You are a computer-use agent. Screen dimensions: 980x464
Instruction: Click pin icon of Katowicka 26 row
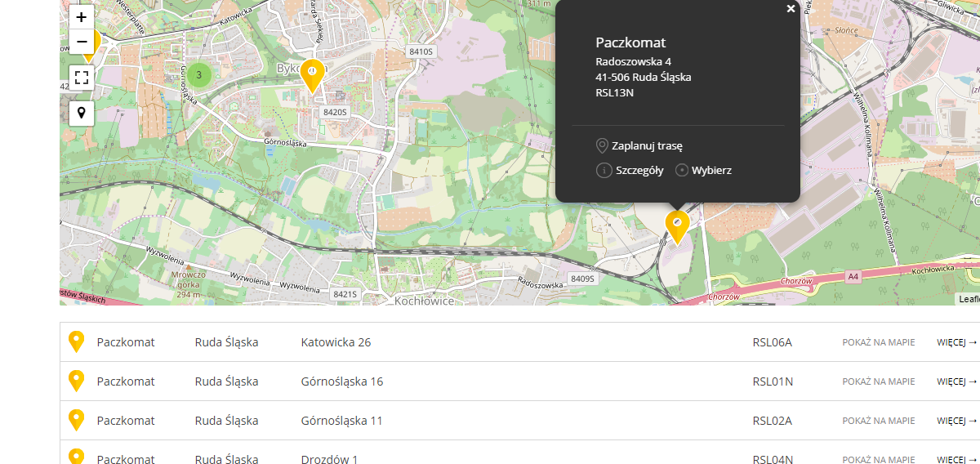(x=76, y=341)
